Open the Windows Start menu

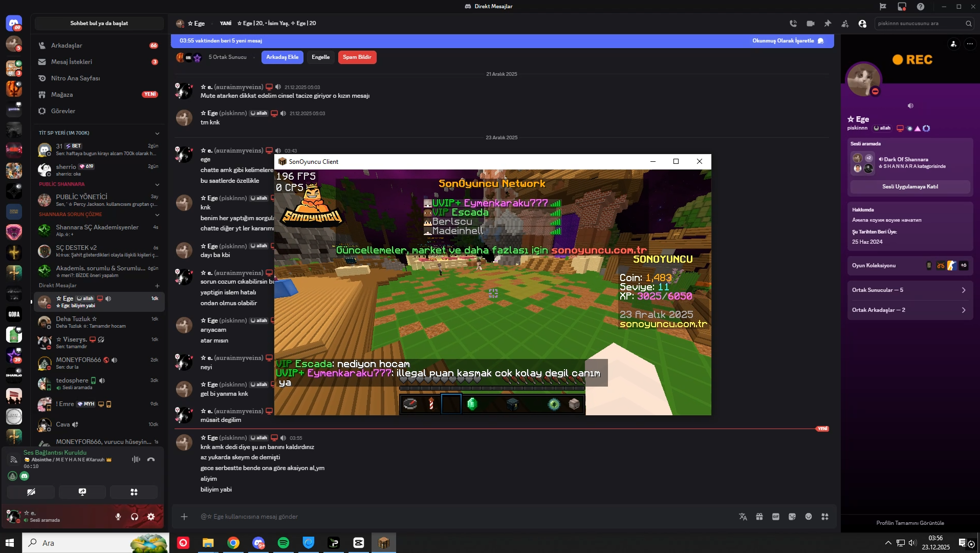(11, 543)
